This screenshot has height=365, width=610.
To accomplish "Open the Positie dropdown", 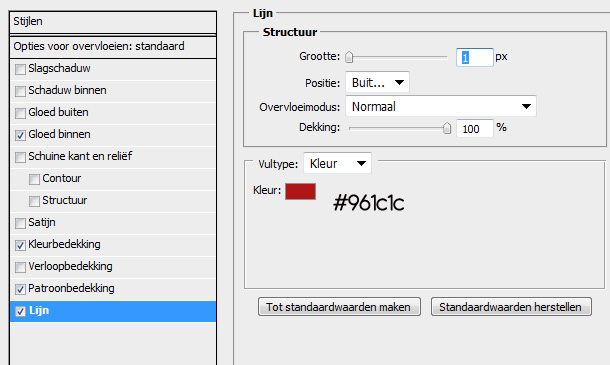I will tap(377, 82).
